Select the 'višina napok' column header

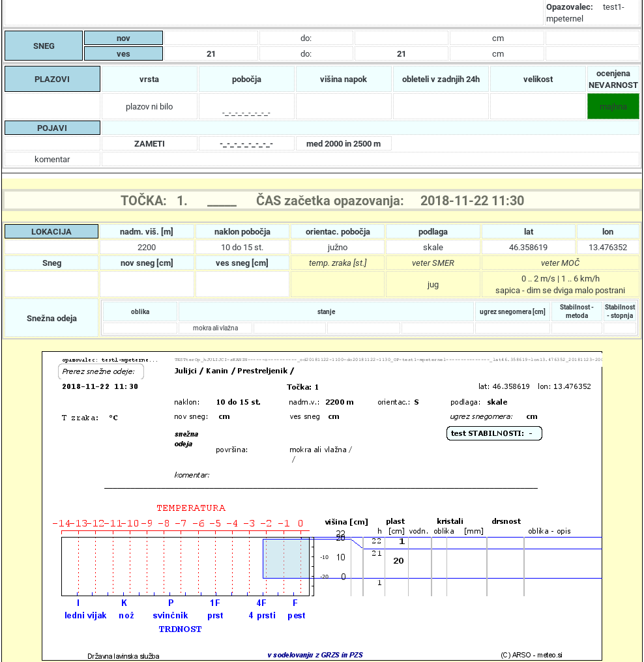point(344,79)
